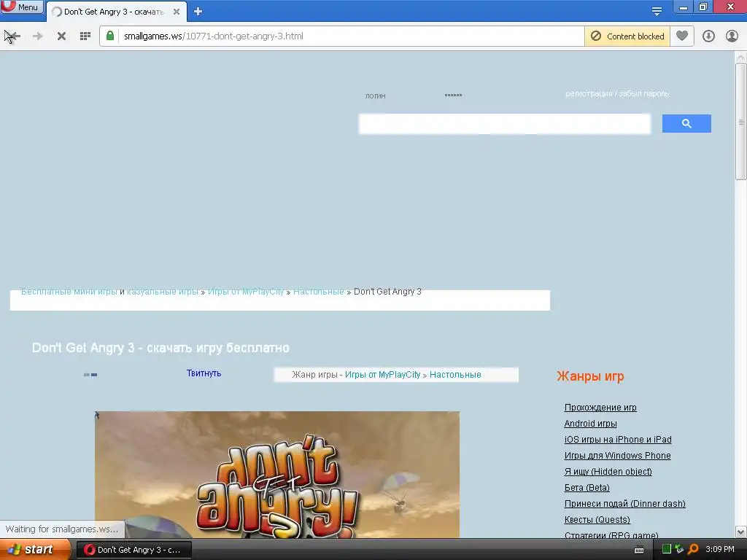Screen dimensions: 747x560
Task: Open Настольные breadcrumb link
Action: pyautogui.click(x=318, y=292)
